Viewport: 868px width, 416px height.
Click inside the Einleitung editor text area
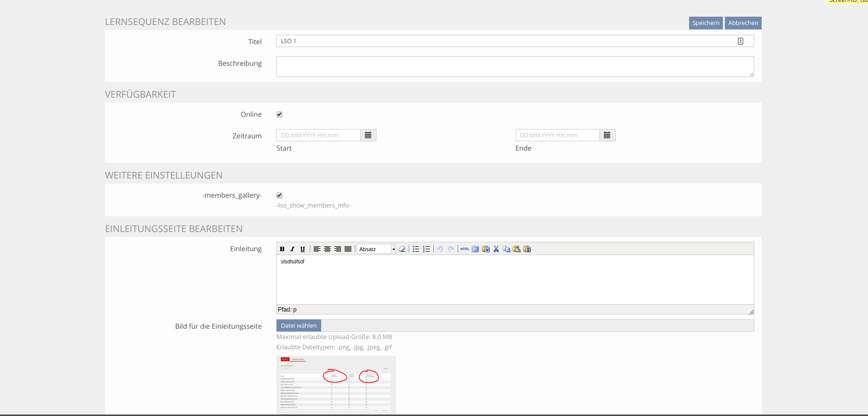515,280
